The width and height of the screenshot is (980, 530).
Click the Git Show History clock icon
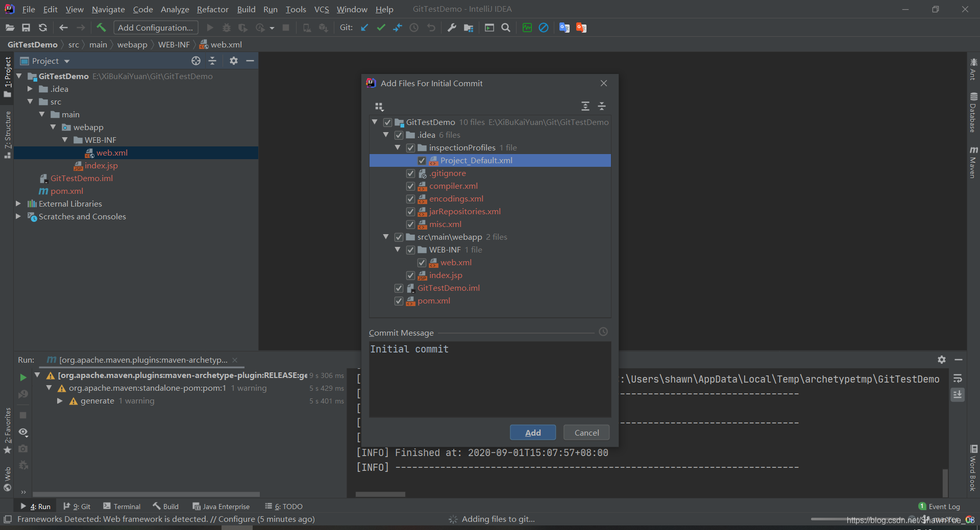[x=414, y=28]
